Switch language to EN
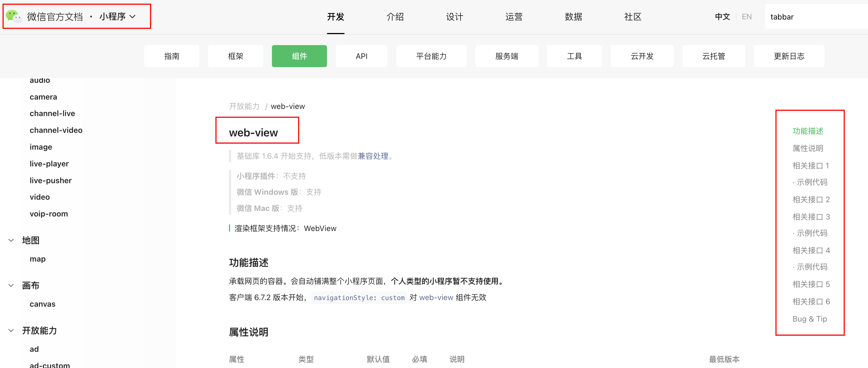This screenshot has height=368, width=868. [747, 17]
